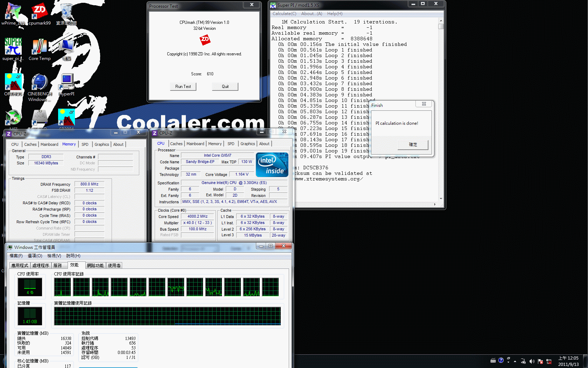Screen dimensions: 588x368
Task: Open Graphics tab in right CPU-Z window
Action: click(247, 144)
